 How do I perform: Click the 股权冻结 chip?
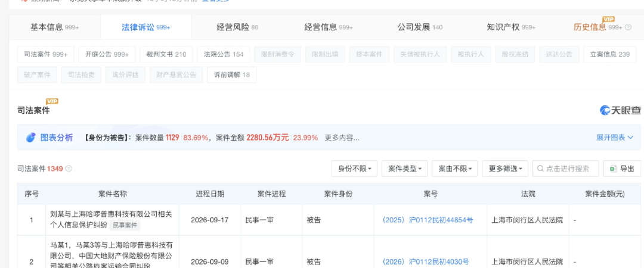tap(515, 54)
